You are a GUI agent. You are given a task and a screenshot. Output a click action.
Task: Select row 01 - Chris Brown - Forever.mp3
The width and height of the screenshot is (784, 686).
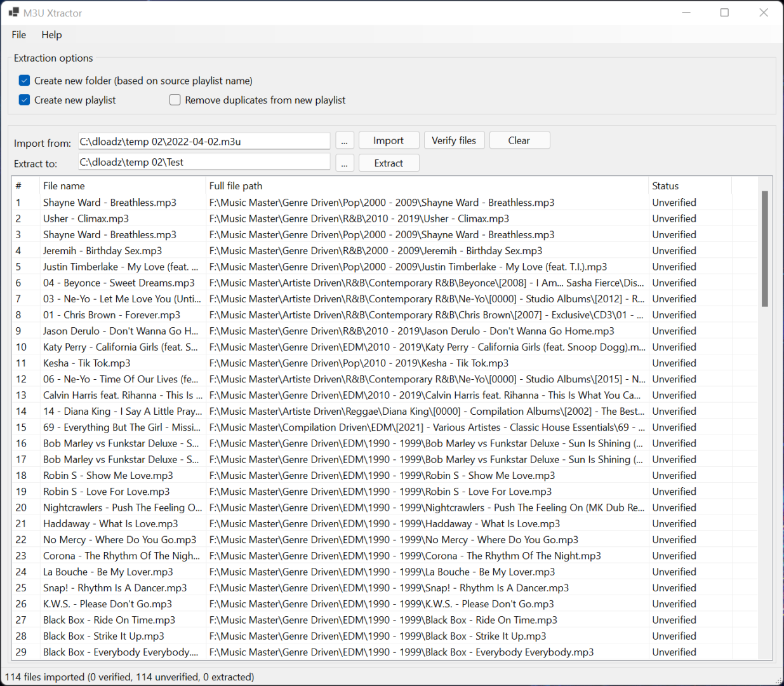tap(385, 315)
